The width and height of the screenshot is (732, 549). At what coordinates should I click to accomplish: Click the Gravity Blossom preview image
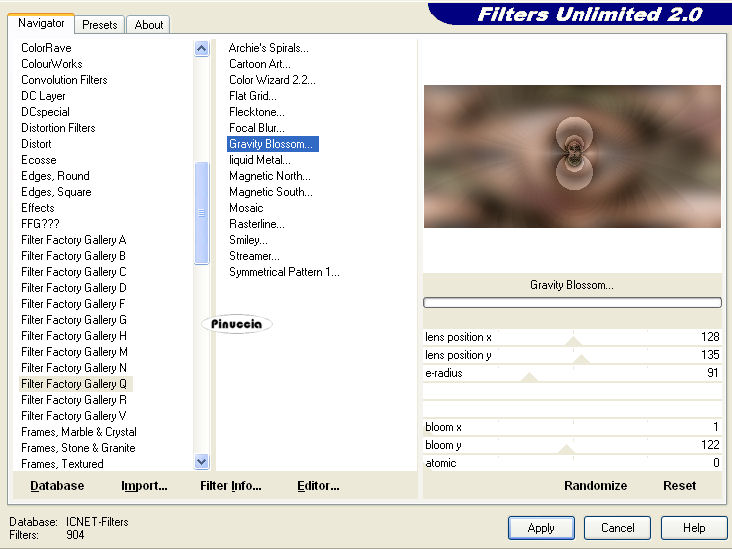pyautogui.click(x=572, y=156)
